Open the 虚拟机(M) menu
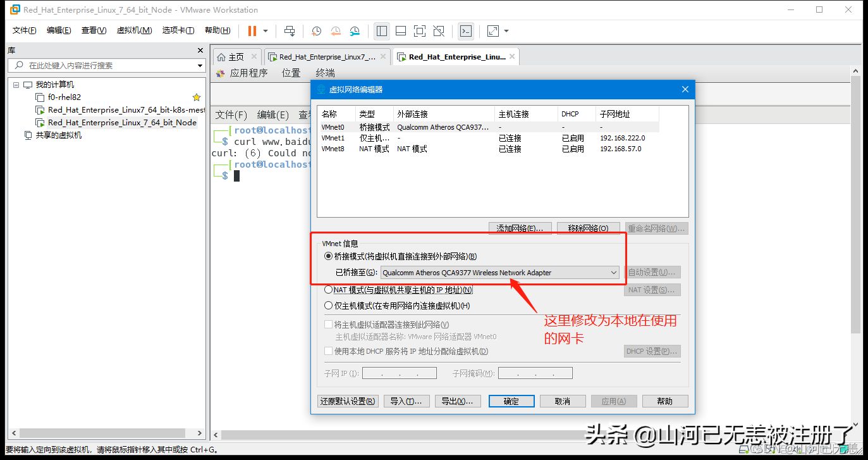This screenshot has width=868, height=460. click(134, 30)
